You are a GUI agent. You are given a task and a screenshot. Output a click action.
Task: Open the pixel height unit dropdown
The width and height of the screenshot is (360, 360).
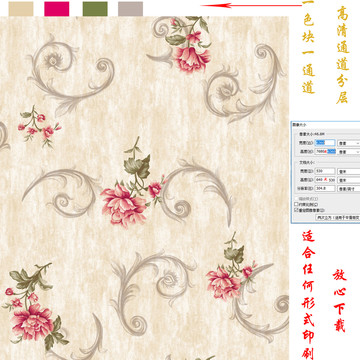click(349, 152)
